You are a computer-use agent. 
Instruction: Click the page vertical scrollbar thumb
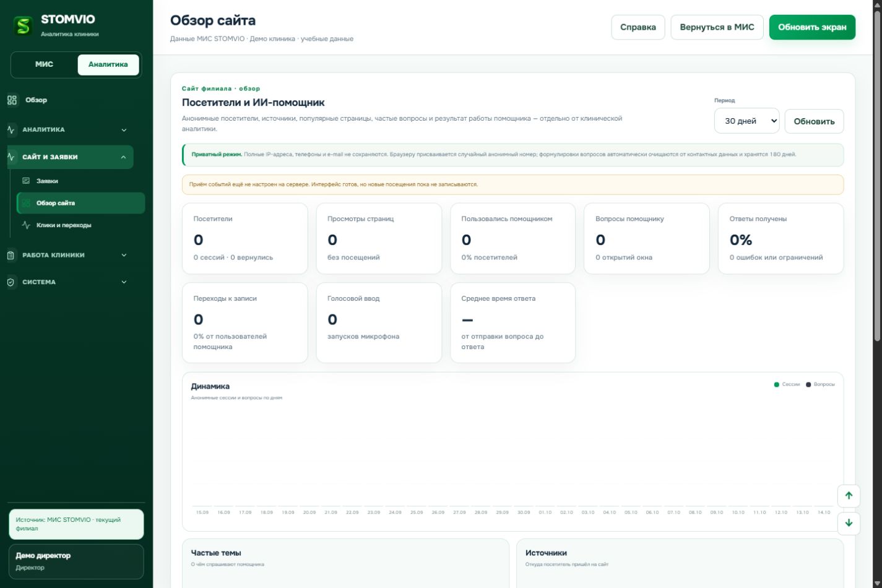(877, 175)
